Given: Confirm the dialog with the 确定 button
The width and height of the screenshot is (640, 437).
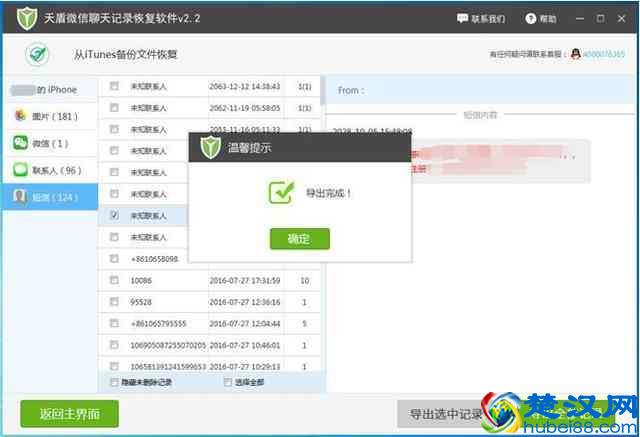Looking at the screenshot, I should (300, 239).
